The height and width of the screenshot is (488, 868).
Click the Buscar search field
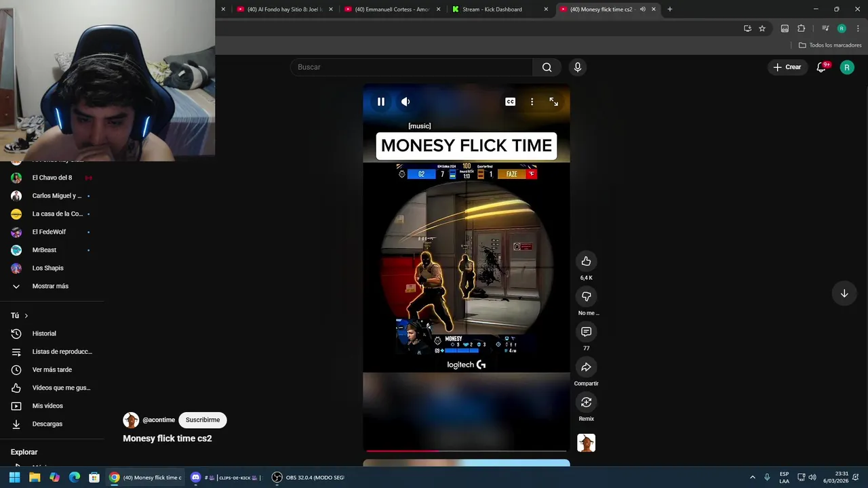tap(412, 67)
